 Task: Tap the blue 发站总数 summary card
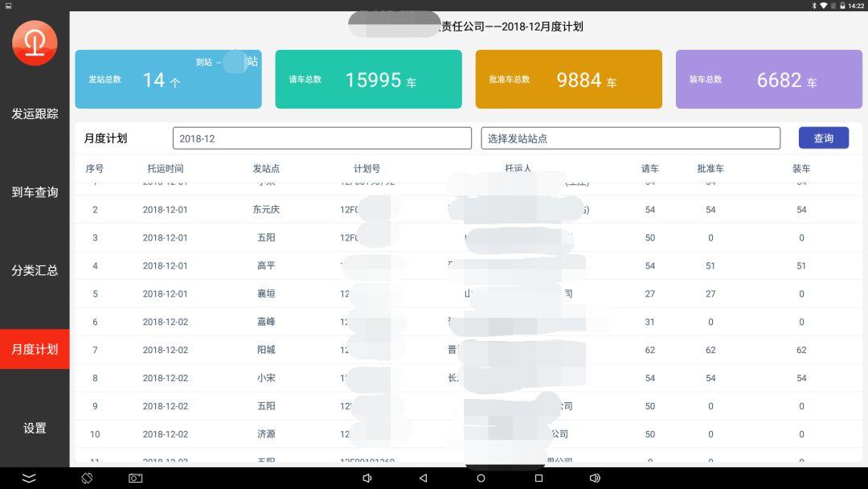(168, 80)
